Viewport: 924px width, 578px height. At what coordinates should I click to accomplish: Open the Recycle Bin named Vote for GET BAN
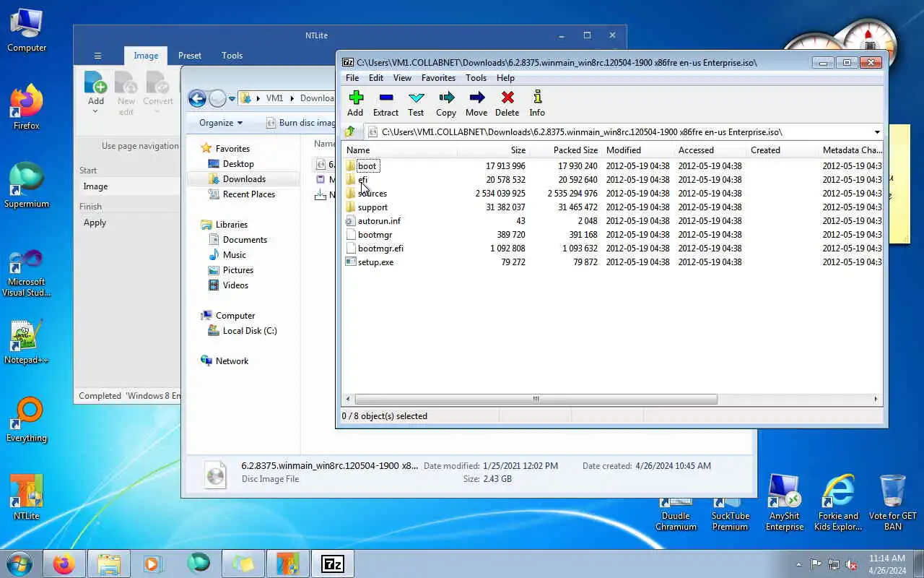893,502
